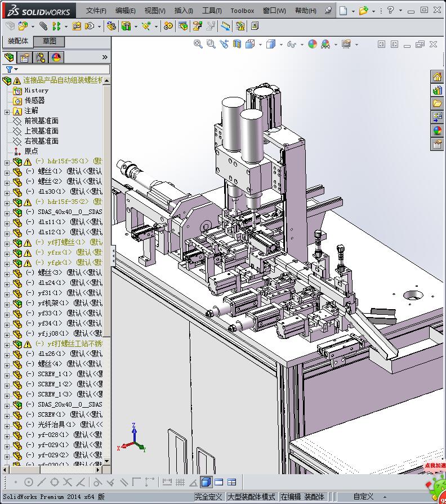Open the 编辑(E) menu

pyautogui.click(x=126, y=11)
